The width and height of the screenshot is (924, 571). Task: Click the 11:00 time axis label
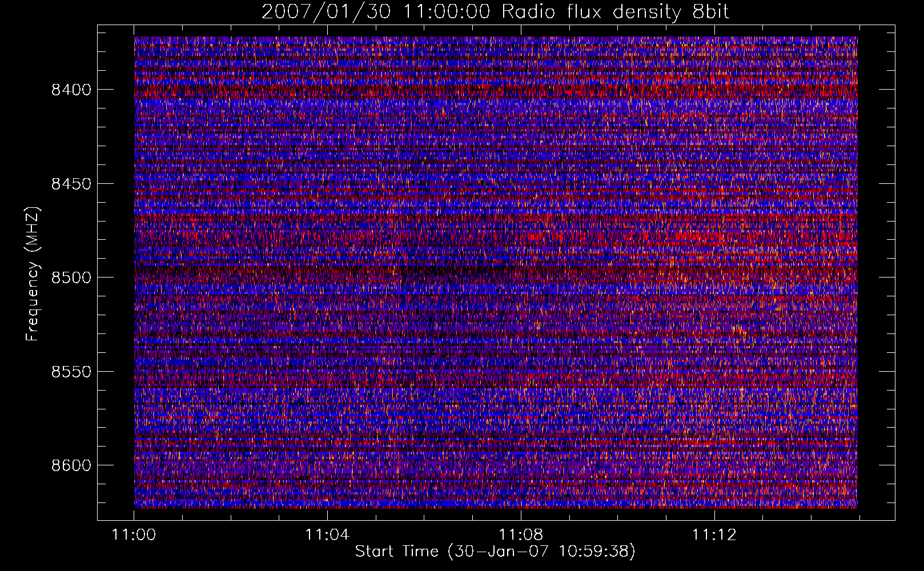(x=134, y=535)
